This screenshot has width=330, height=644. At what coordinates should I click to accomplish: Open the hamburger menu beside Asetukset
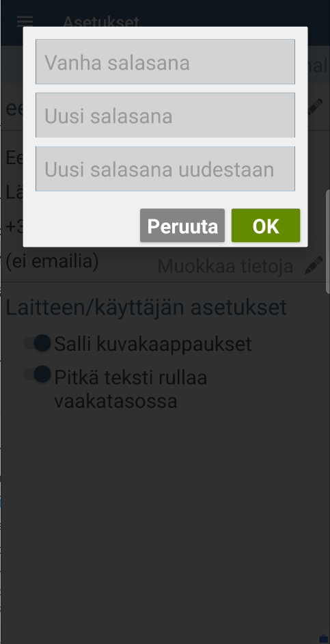(x=25, y=21)
